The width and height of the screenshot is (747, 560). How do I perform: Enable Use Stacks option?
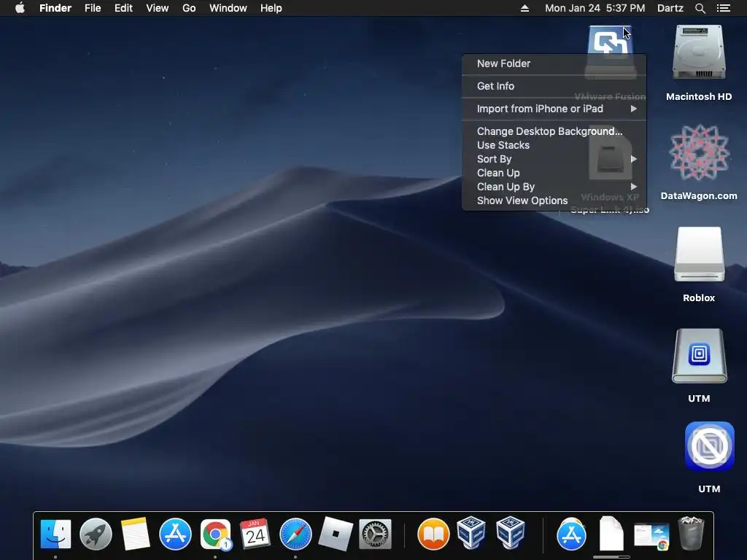(x=554, y=145)
